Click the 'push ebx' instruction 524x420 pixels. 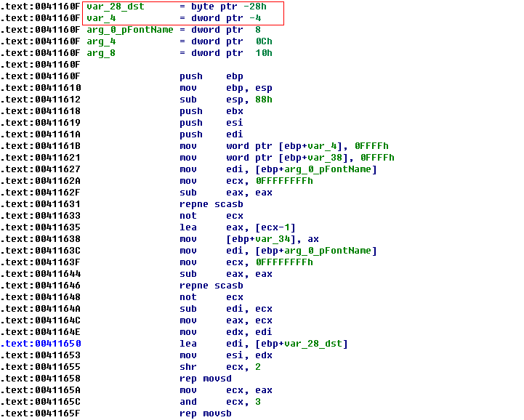211,111
